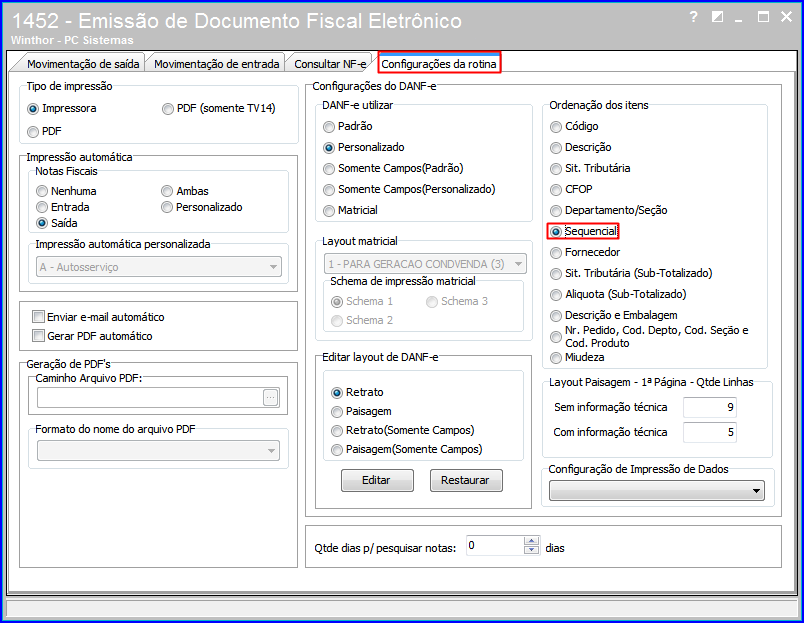Select Entrada notas fiscais option
This screenshot has height=623, width=804.
63,207
